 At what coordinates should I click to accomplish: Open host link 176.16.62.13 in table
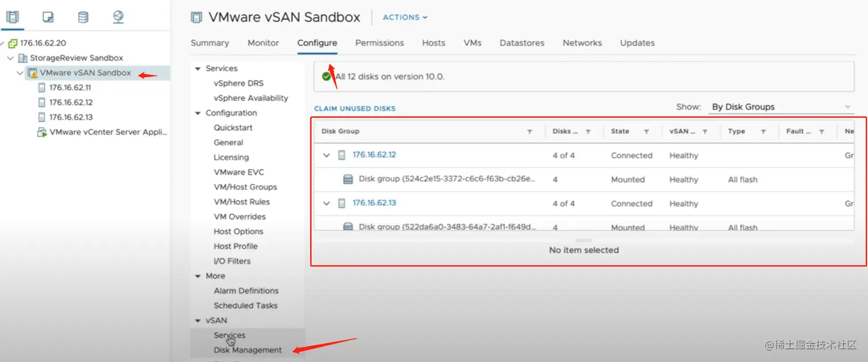374,203
